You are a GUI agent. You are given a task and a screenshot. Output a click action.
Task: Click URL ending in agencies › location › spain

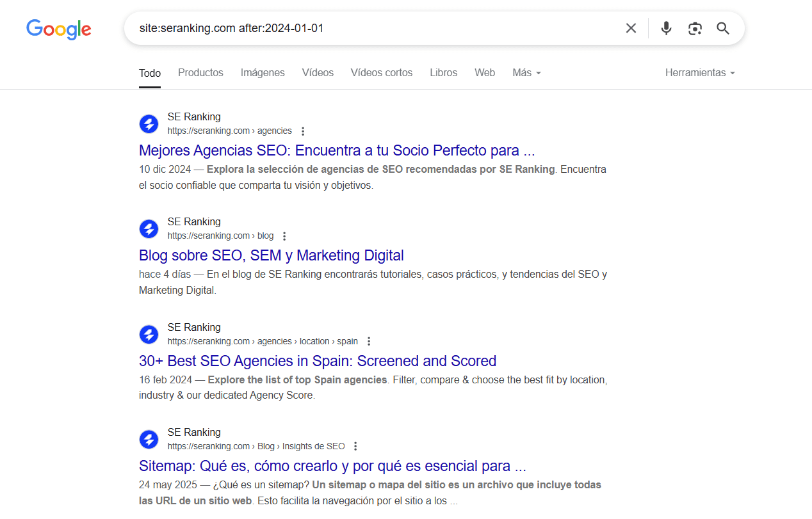(x=263, y=341)
